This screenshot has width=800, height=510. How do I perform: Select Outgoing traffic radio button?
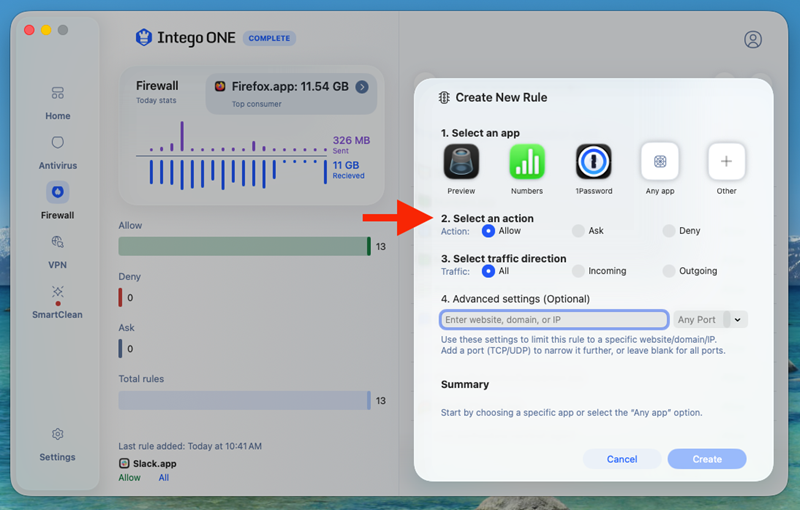669,271
